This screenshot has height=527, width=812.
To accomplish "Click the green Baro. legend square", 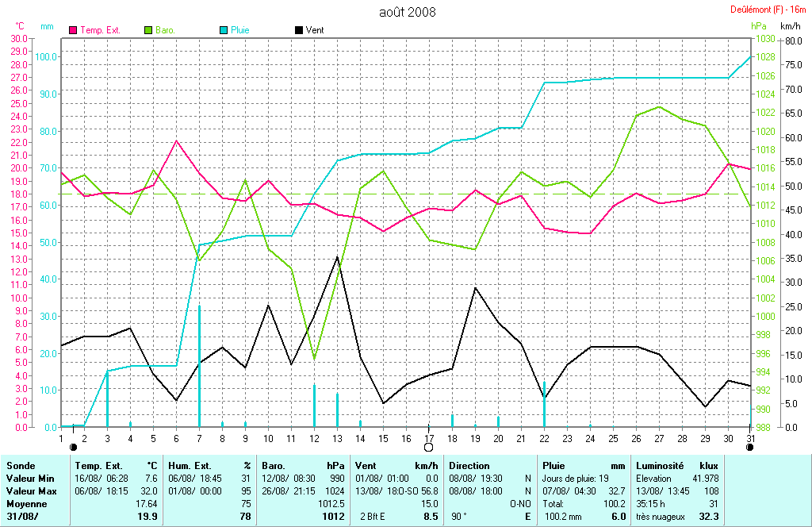I will point(148,30).
